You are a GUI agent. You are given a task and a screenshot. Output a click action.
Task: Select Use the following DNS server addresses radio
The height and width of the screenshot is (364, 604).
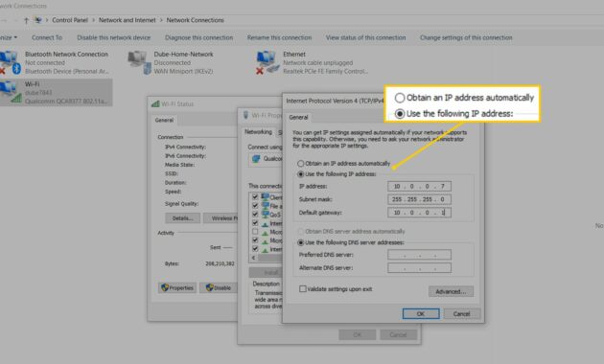coord(300,242)
